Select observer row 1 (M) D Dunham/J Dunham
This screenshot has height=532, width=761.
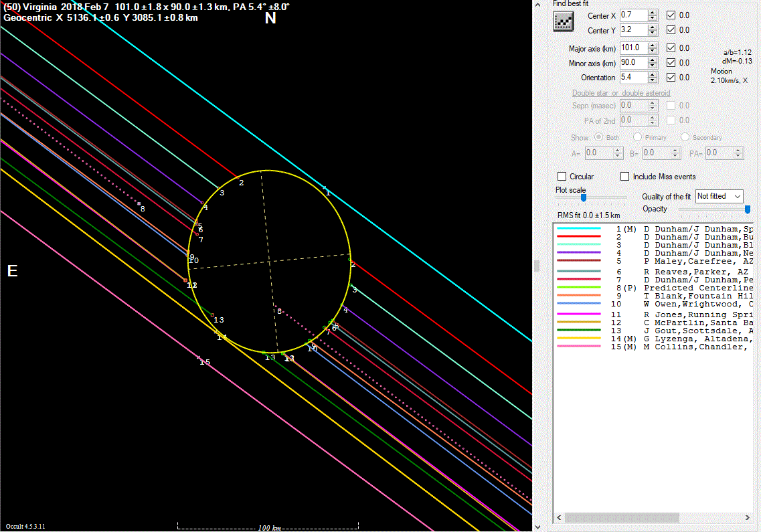click(x=654, y=229)
